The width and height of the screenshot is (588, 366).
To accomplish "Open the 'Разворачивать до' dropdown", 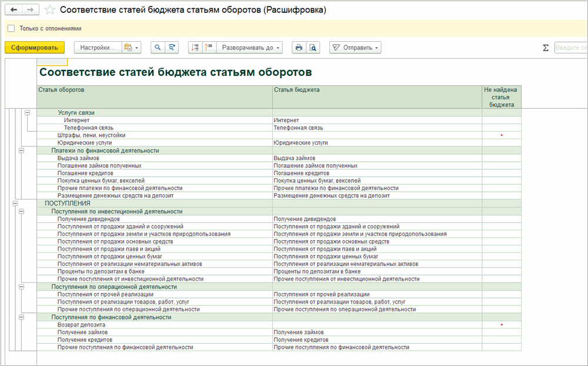I will 249,48.
